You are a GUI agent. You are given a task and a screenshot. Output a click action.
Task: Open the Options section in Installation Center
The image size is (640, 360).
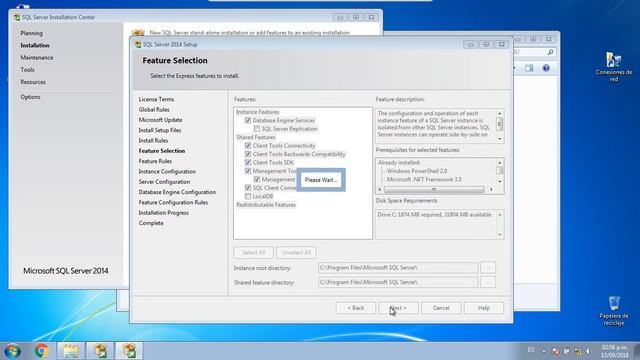[x=31, y=97]
